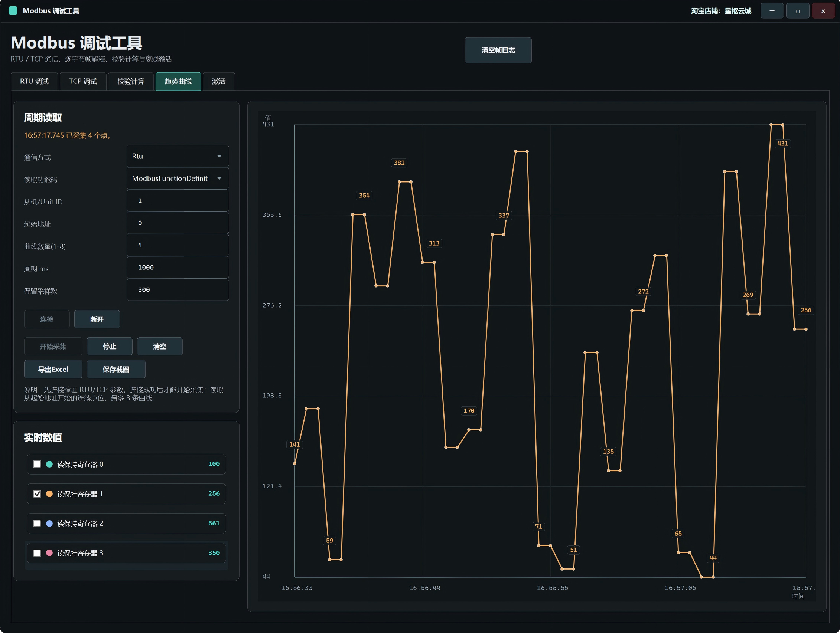Maximize the Modbus window

point(797,11)
